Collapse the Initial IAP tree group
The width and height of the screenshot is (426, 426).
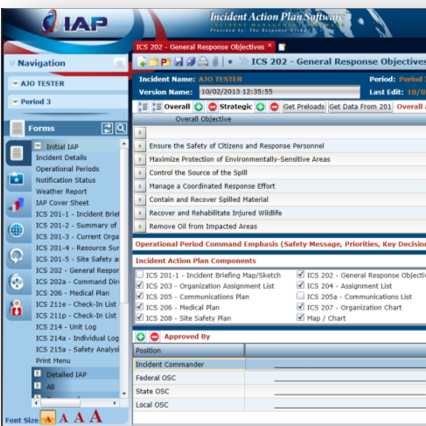tap(38, 146)
